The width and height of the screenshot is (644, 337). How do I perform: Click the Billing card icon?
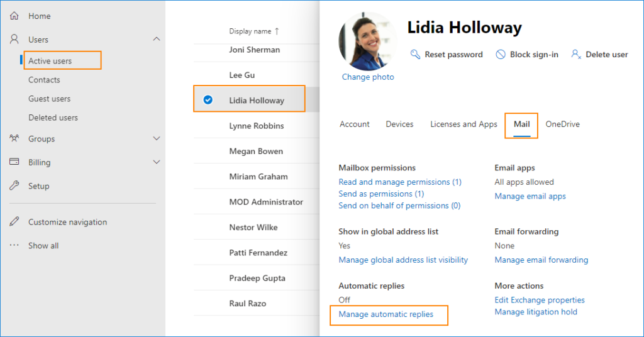tap(14, 162)
